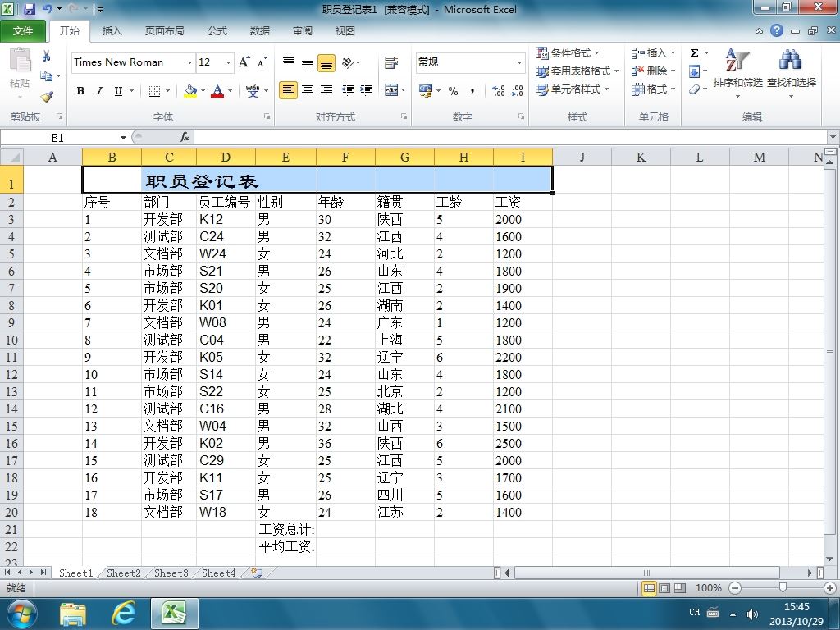Click the insert function fx icon
The height and width of the screenshot is (630, 840).
point(185,137)
